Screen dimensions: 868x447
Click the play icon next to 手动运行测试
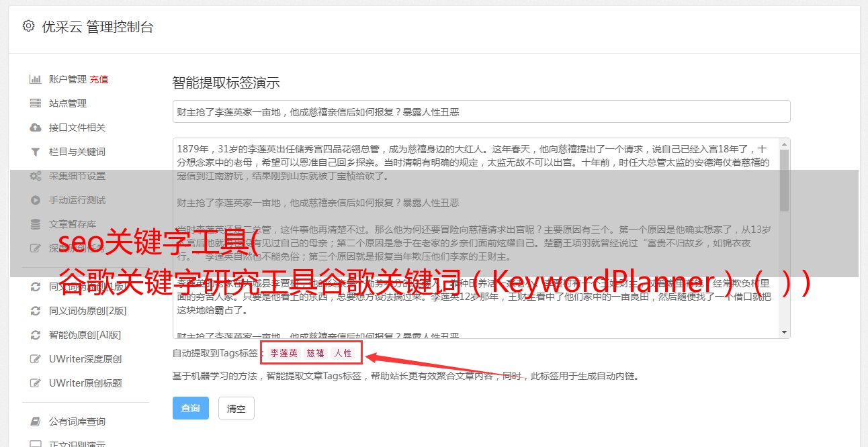click(x=36, y=200)
